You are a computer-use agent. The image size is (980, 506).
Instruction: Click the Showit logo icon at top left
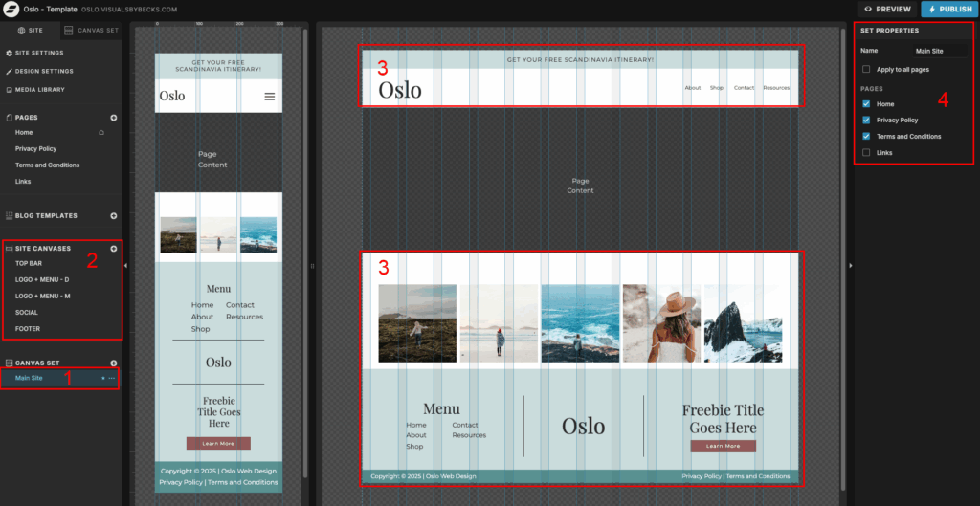tap(11, 9)
